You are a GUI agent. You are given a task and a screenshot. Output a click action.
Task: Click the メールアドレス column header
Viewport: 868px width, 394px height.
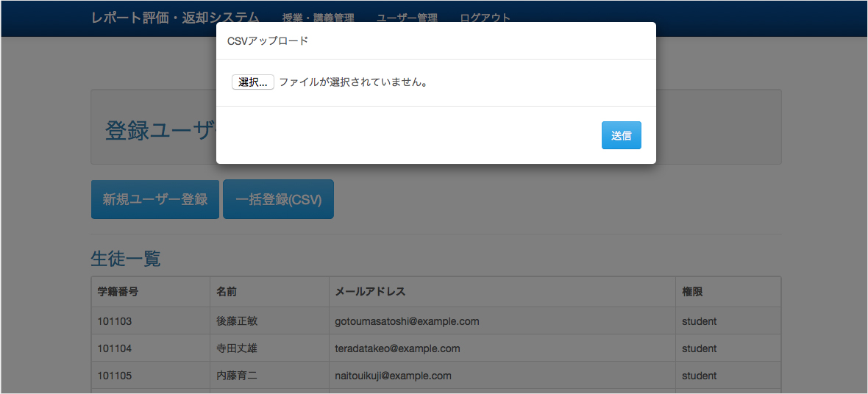370,292
